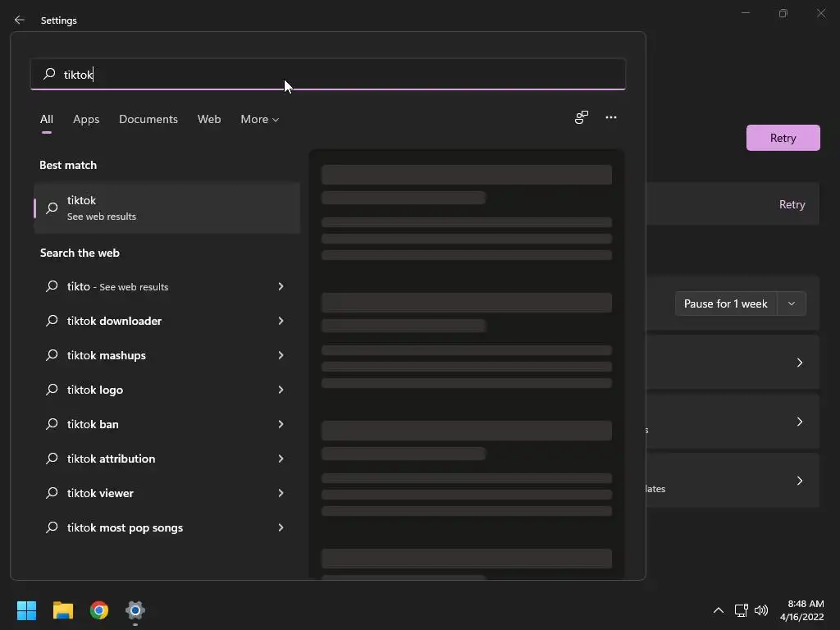
Task: Select the tiktok attribution suggestion
Action: click(167, 458)
